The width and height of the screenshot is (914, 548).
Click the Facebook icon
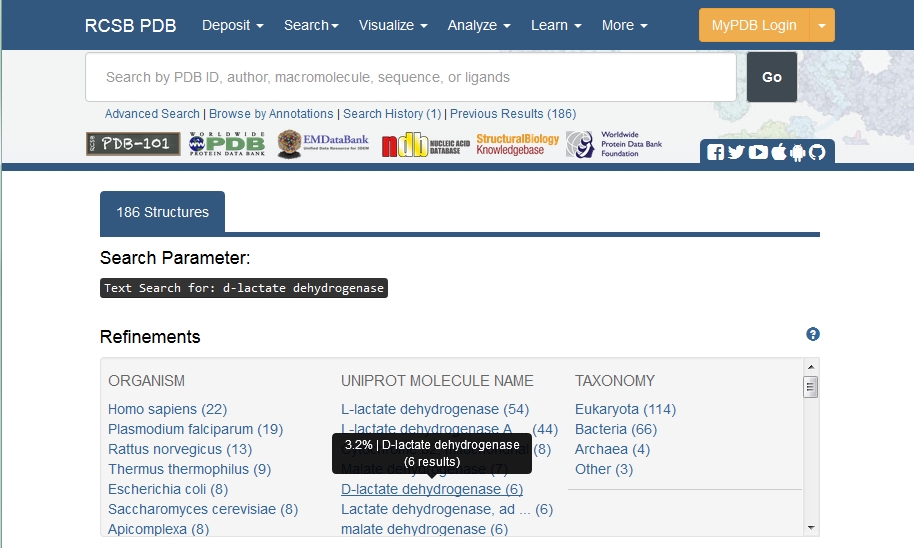pyautogui.click(x=715, y=153)
